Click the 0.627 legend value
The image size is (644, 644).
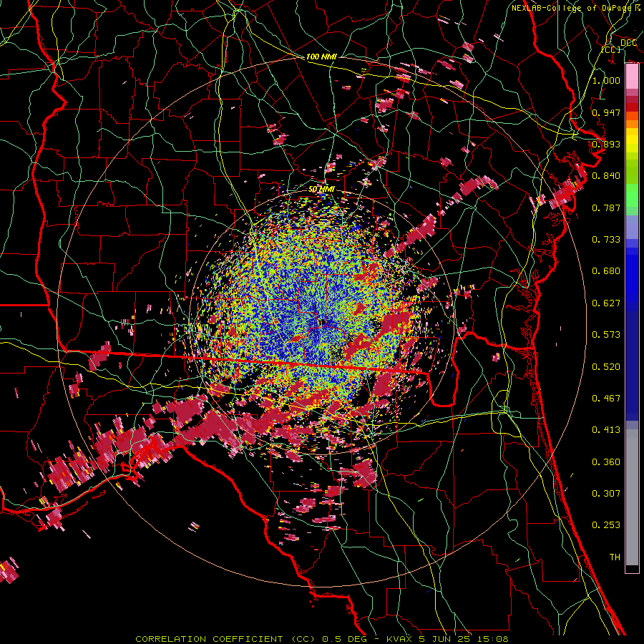(x=606, y=303)
